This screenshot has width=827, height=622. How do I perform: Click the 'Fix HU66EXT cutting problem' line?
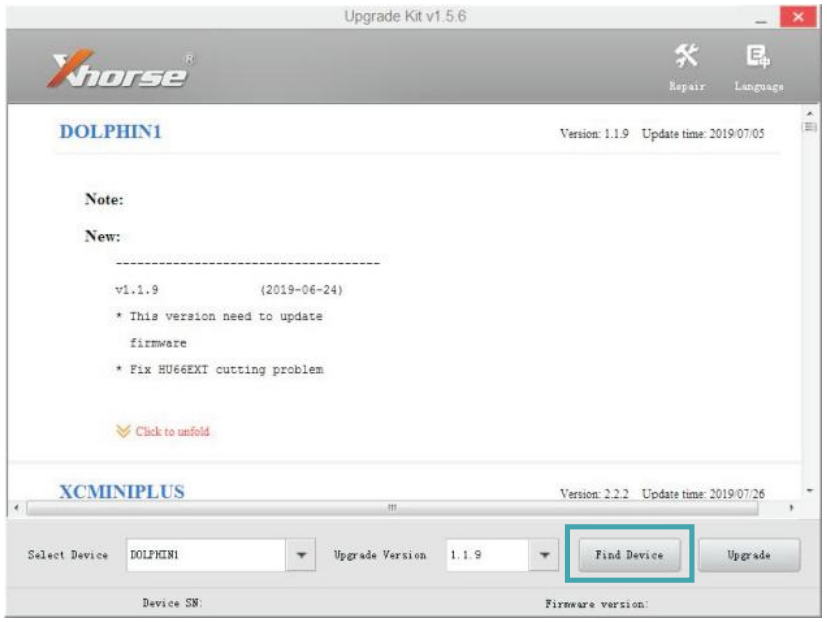pos(219,369)
